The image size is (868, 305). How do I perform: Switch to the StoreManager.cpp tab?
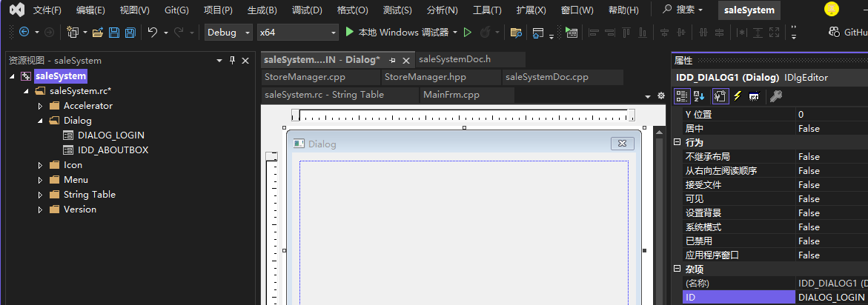point(321,77)
